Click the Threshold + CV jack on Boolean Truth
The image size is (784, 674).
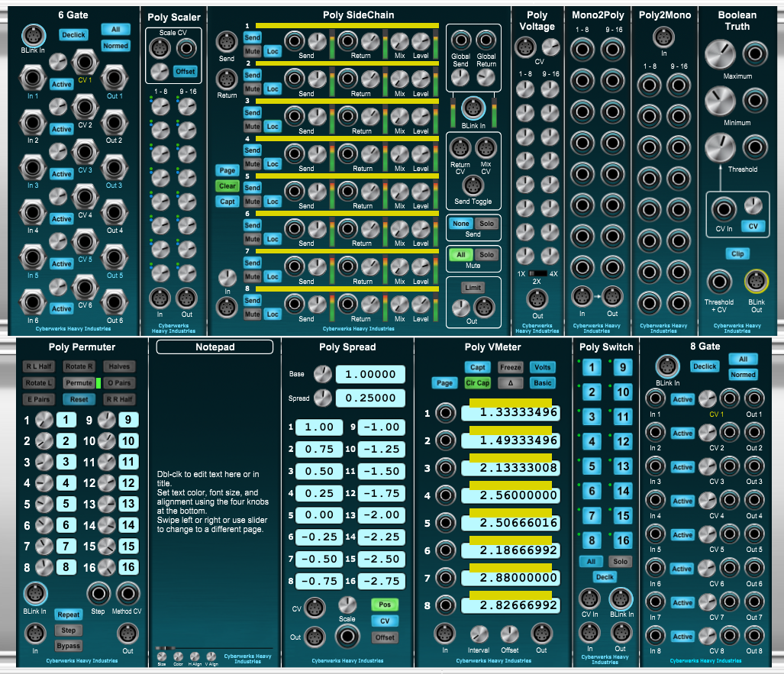[x=718, y=282]
